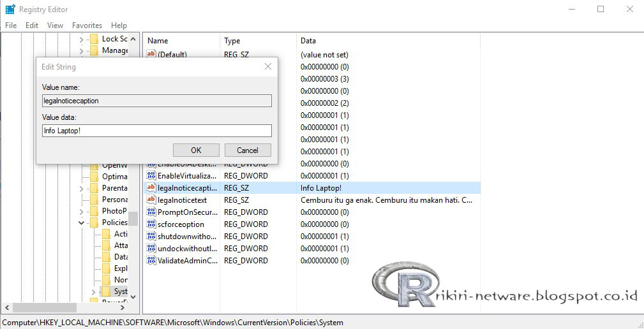Viewport: 644px width, 329px height.
Task: Select the Expl subfolder icon
Action: [107, 268]
